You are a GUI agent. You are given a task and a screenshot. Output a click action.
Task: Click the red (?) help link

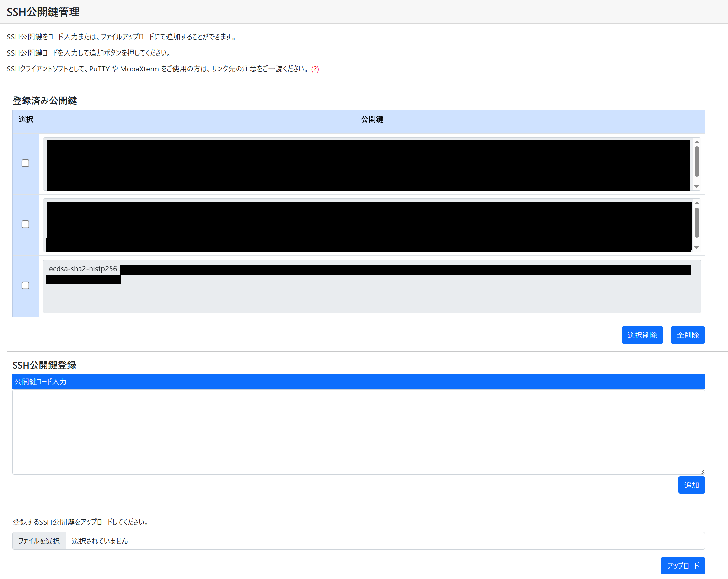315,69
